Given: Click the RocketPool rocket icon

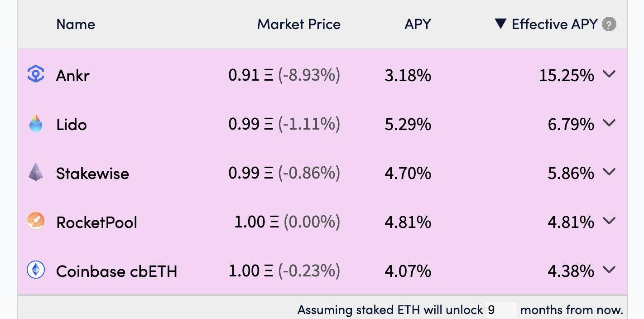Looking at the screenshot, I should (x=36, y=221).
